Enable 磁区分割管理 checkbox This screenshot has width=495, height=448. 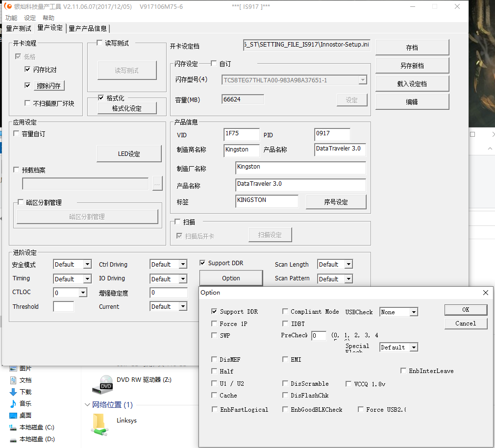[21, 202]
